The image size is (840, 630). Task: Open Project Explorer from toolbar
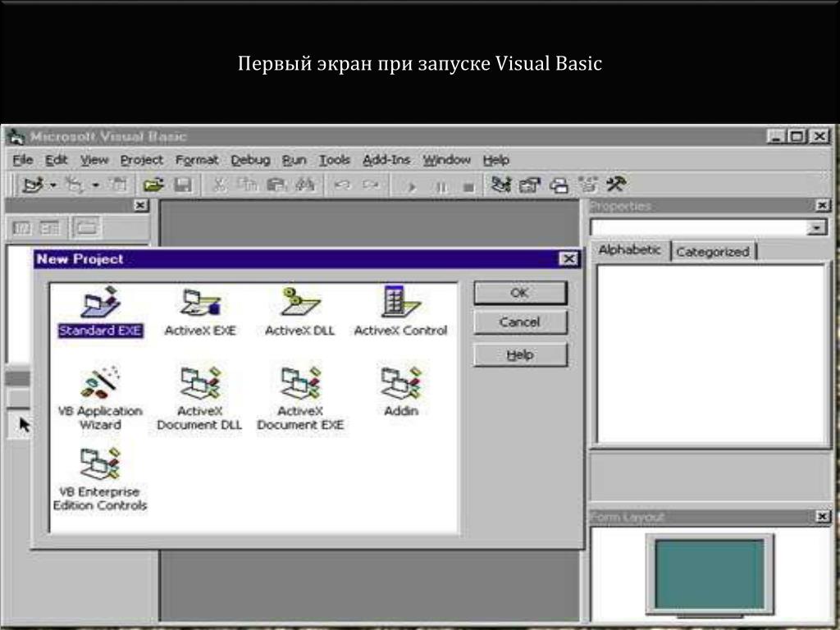501,185
